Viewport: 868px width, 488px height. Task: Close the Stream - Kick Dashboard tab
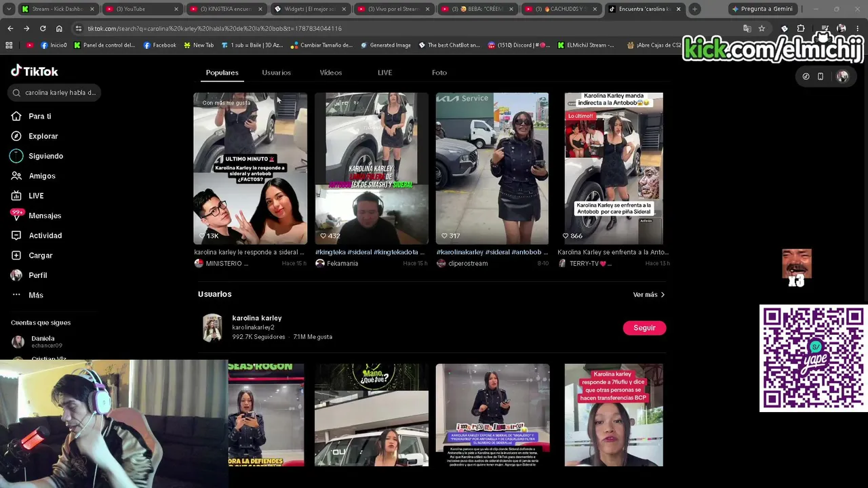92,9
